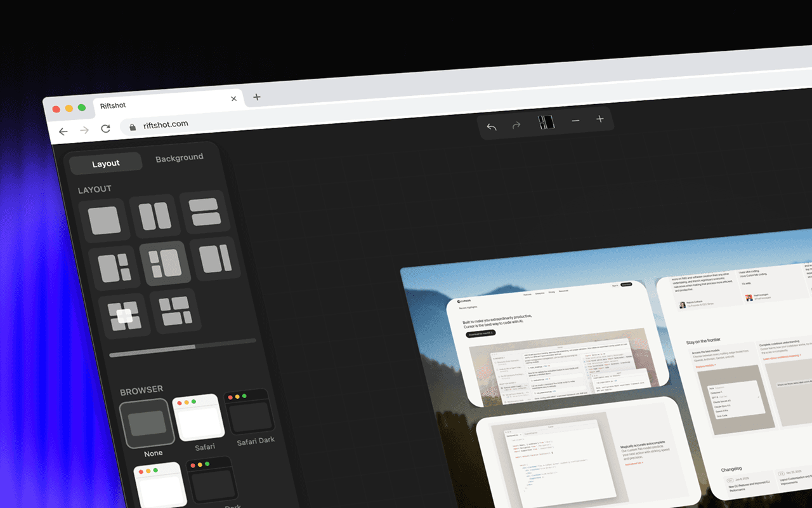Switch to the Background tab
Viewport: 812px width, 508px height.
180,157
